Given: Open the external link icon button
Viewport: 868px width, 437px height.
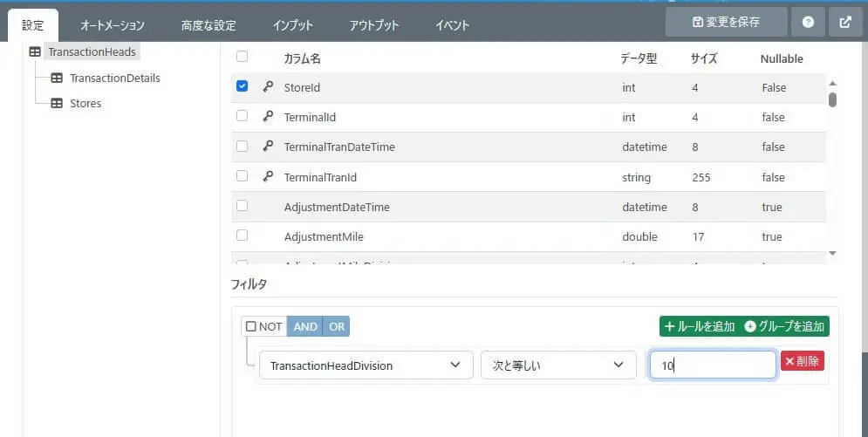Looking at the screenshot, I should coord(845,22).
